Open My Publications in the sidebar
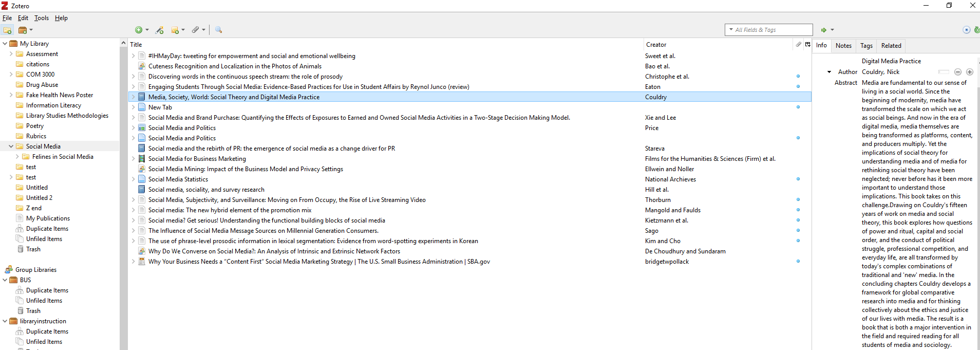Screen dimensions: 980x350 [48, 218]
